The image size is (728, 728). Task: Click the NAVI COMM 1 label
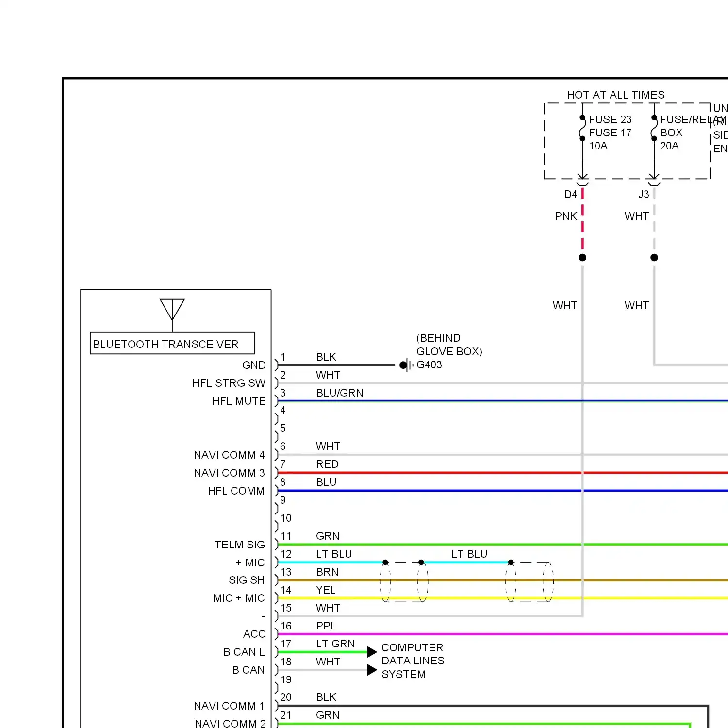(x=229, y=706)
